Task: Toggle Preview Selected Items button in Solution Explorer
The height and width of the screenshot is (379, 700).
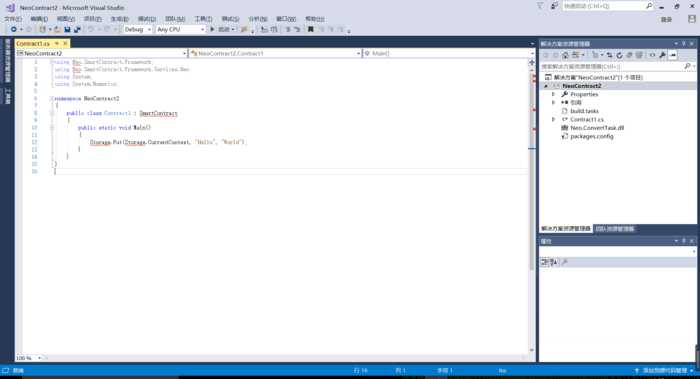Action: coord(673,55)
